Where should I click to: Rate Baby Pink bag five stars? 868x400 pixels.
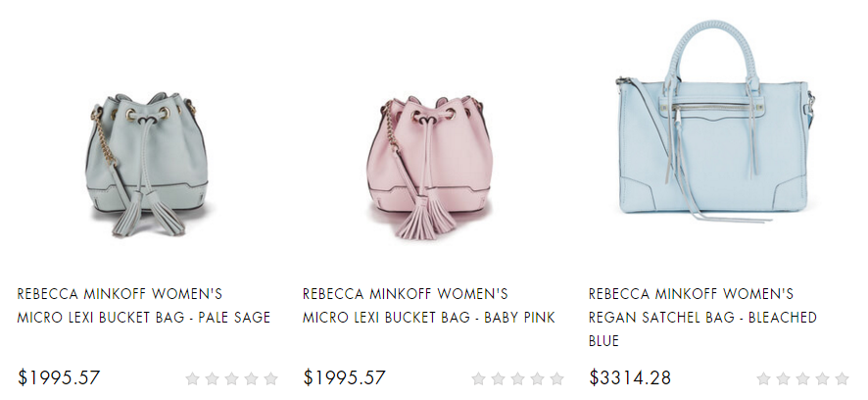[x=556, y=378]
